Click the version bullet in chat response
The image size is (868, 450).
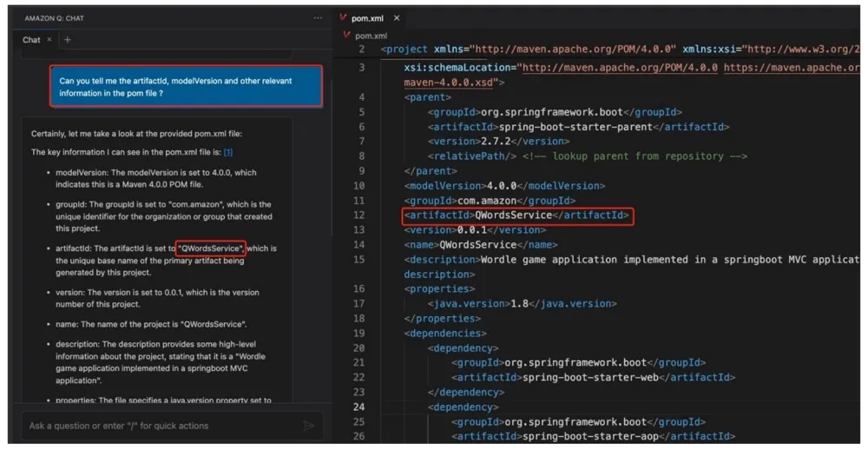(x=157, y=298)
